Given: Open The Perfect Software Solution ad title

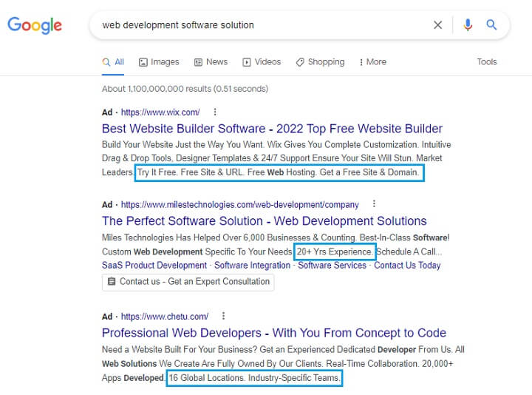Looking at the screenshot, I should pyautogui.click(x=264, y=221).
